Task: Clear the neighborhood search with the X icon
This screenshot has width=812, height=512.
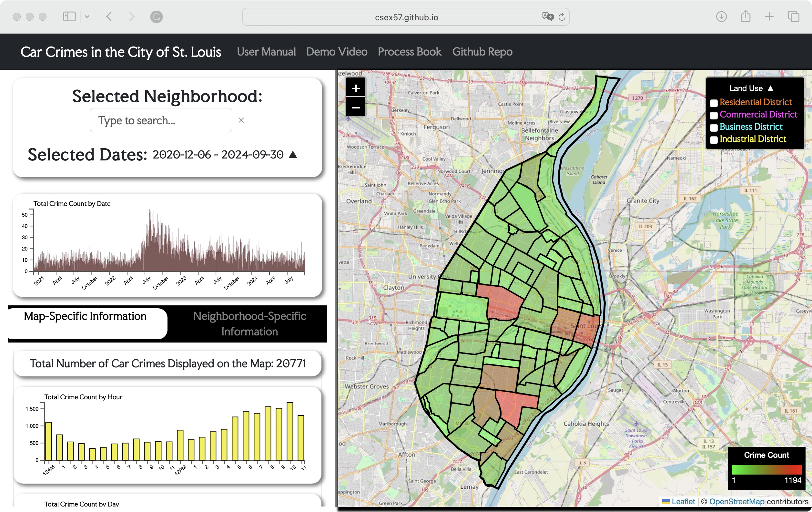Action: click(241, 120)
